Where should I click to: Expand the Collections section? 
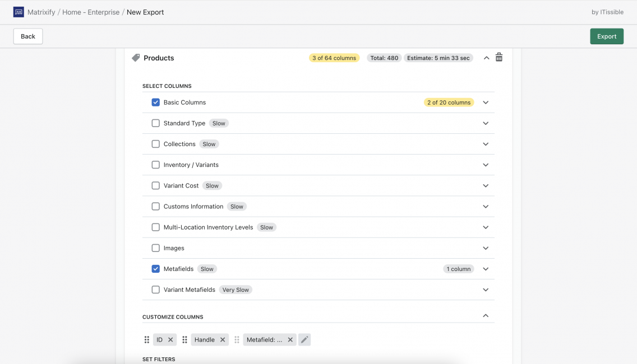click(x=486, y=144)
